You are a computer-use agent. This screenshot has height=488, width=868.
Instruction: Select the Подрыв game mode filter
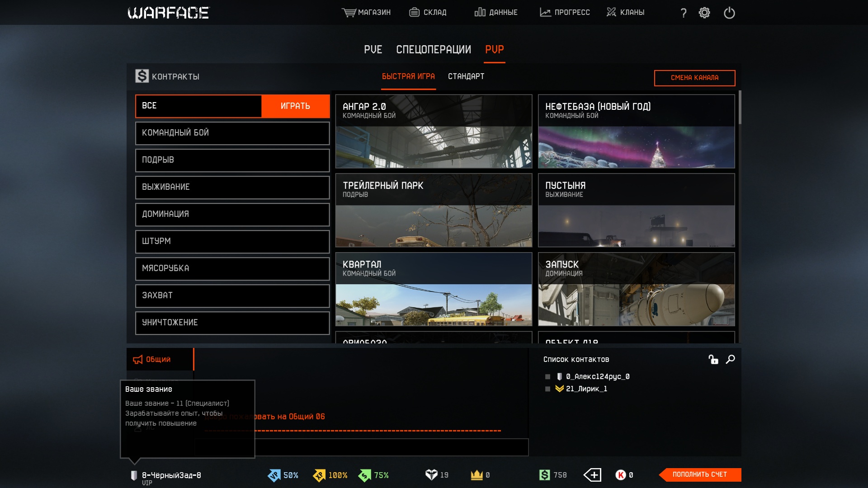tap(232, 160)
